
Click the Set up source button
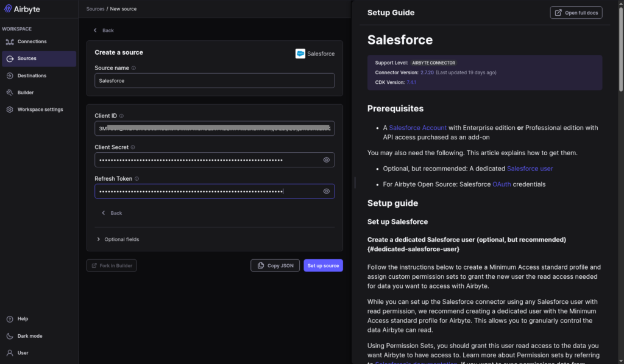[x=323, y=265]
